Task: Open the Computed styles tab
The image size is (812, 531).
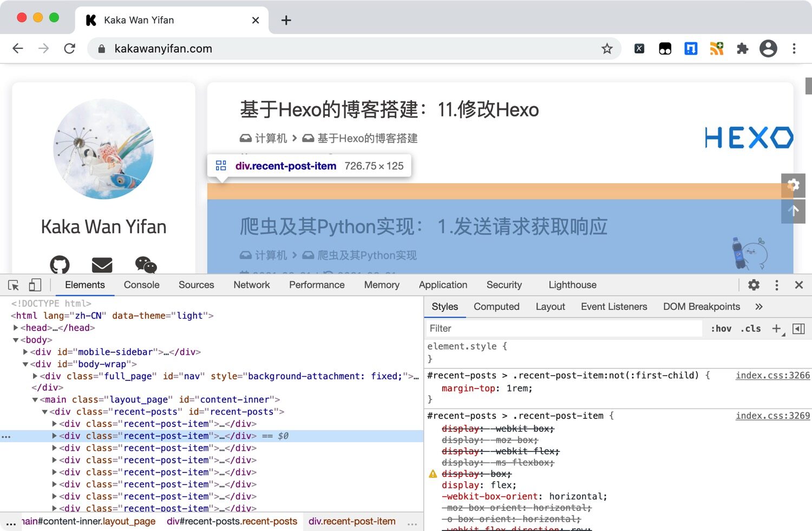Action: click(496, 307)
